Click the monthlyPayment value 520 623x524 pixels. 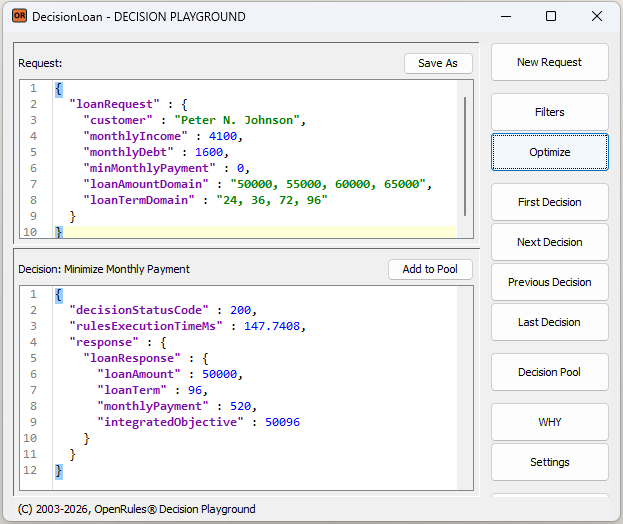coord(240,406)
